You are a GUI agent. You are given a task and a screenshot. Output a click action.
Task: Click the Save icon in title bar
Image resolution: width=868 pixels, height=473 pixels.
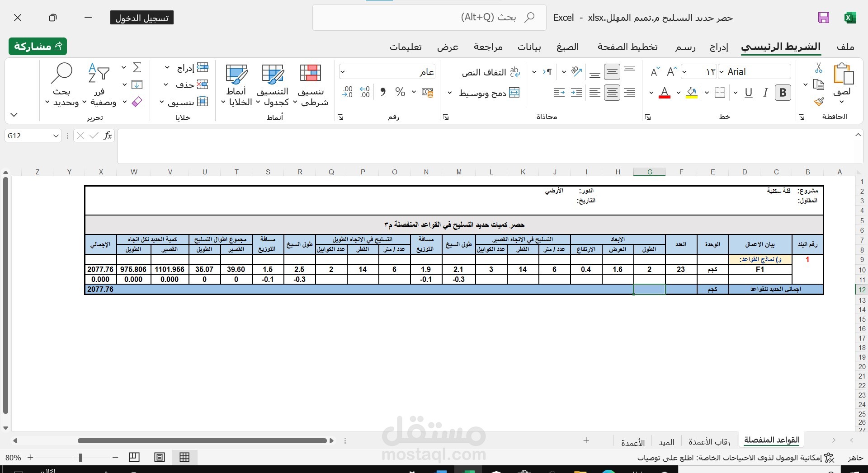click(x=823, y=18)
